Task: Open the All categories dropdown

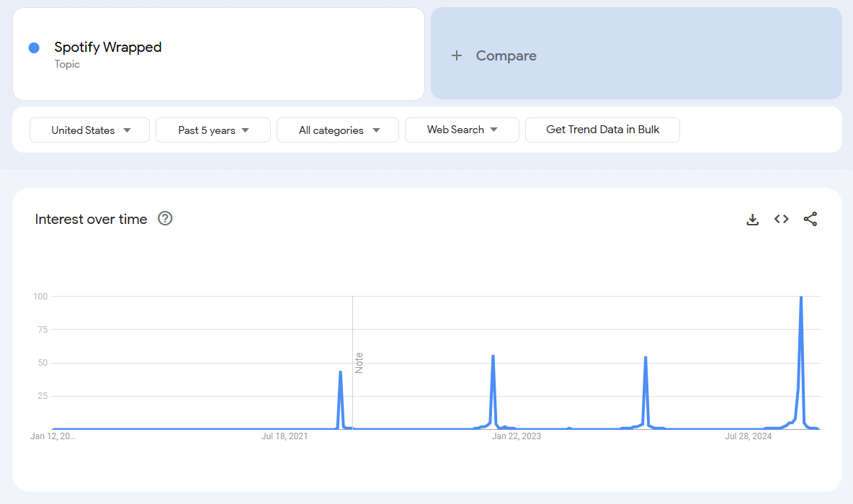Action: tap(338, 130)
